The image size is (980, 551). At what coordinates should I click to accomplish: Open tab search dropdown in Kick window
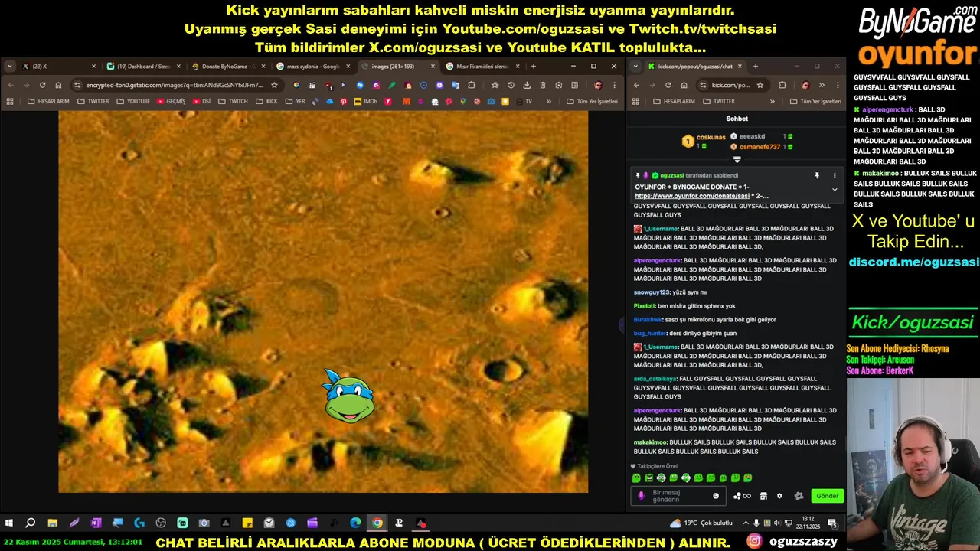635,67
